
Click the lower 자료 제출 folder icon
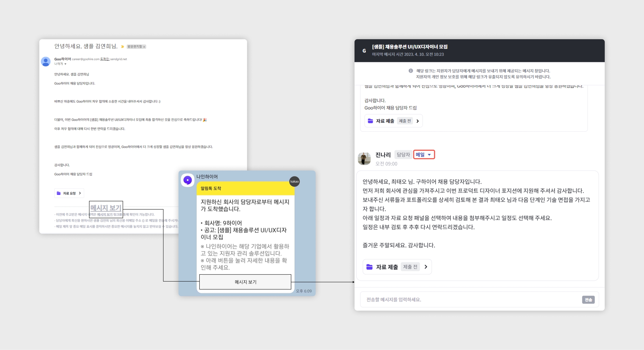coord(370,267)
